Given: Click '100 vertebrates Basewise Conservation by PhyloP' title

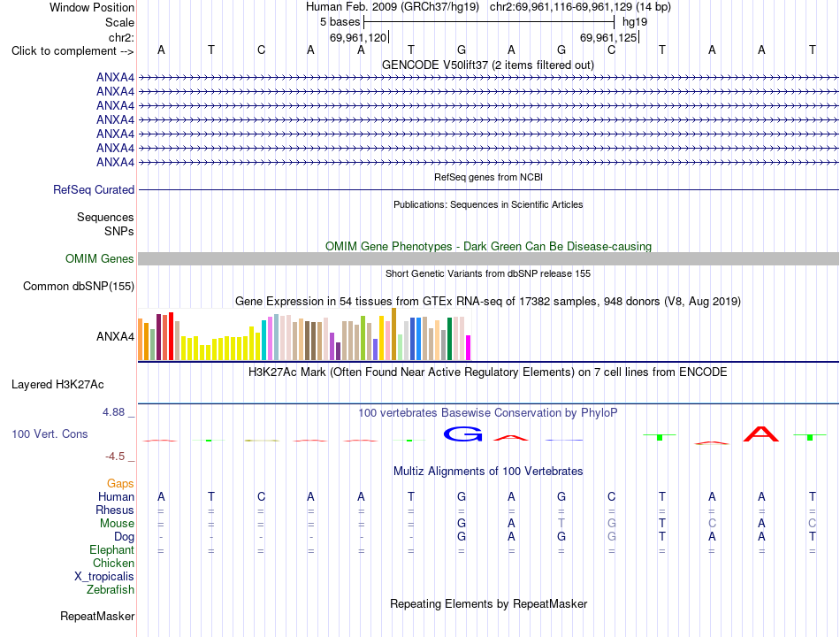Looking at the screenshot, I should 488,413.
